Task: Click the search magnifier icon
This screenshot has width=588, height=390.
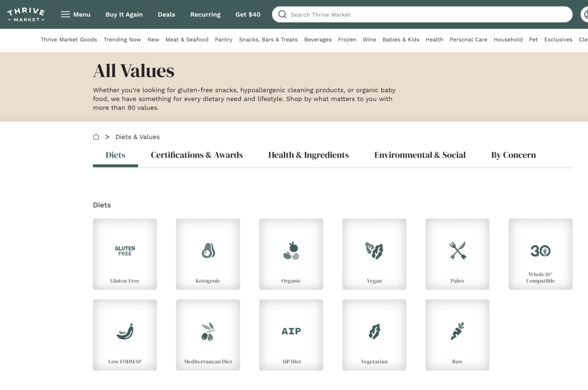Action: pos(282,14)
